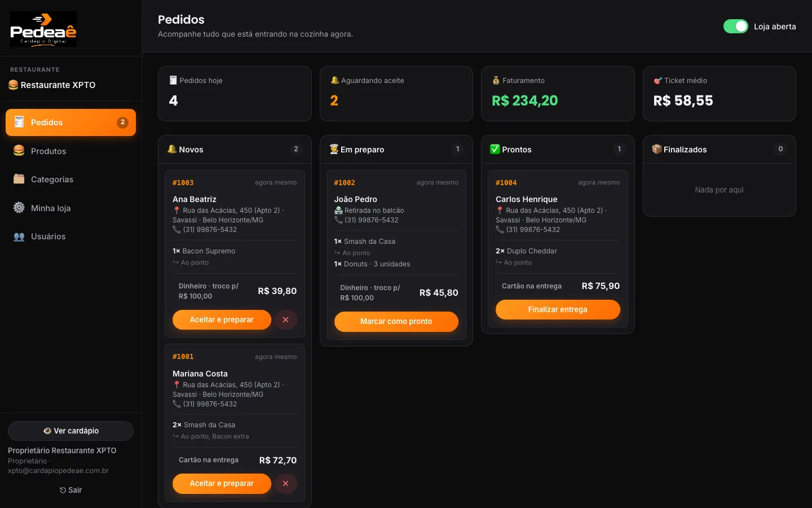Click the eye icon in Ver cardápio

(x=47, y=431)
